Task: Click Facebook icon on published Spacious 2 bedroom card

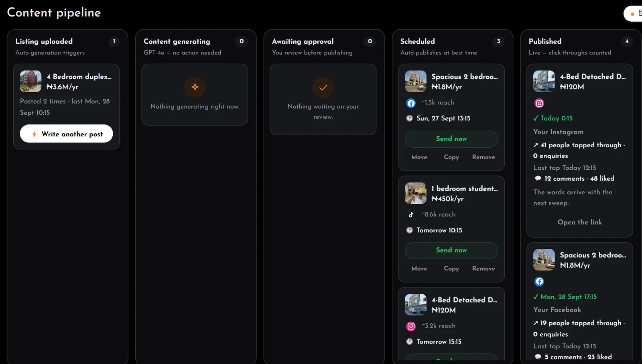Action: 539,281
